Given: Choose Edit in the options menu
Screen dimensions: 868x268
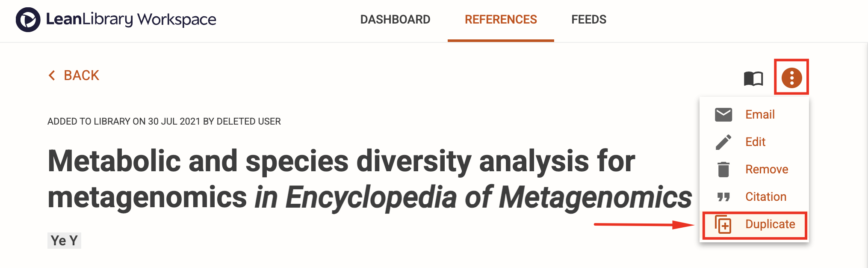Looking at the screenshot, I should point(754,142).
